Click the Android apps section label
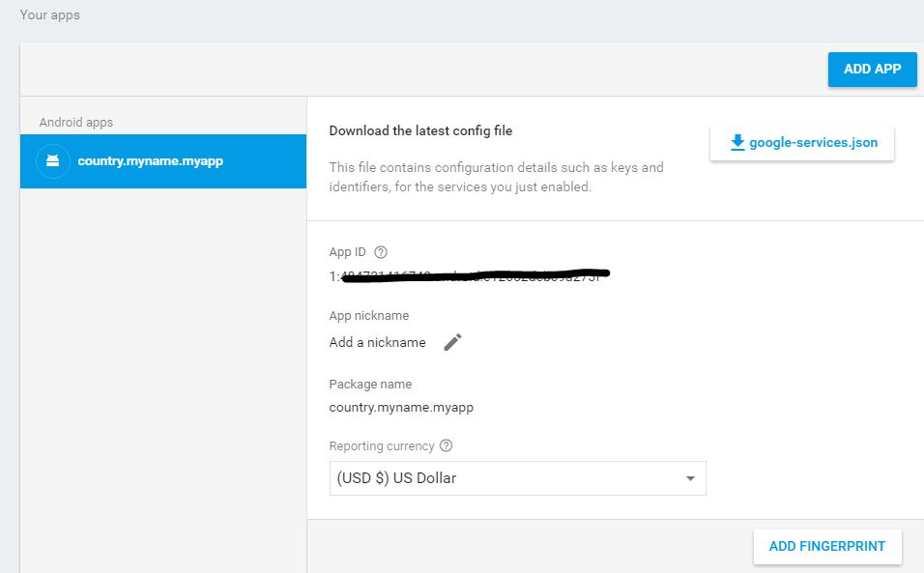The height and width of the screenshot is (573, 924). (76, 123)
